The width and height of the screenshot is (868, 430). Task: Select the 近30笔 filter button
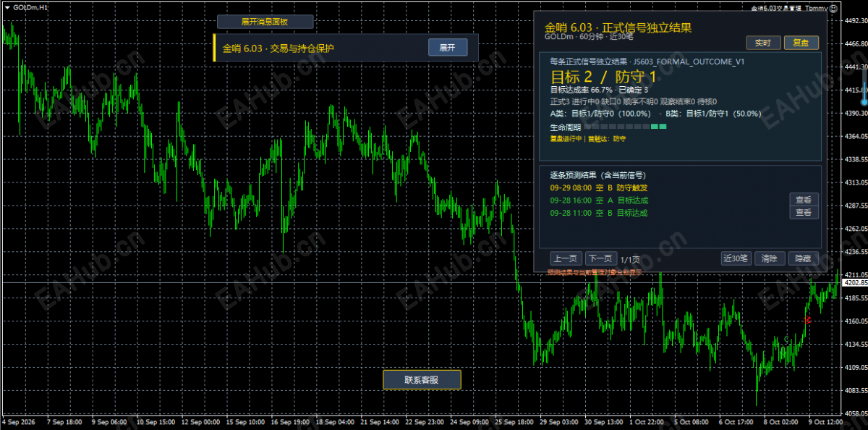click(736, 258)
